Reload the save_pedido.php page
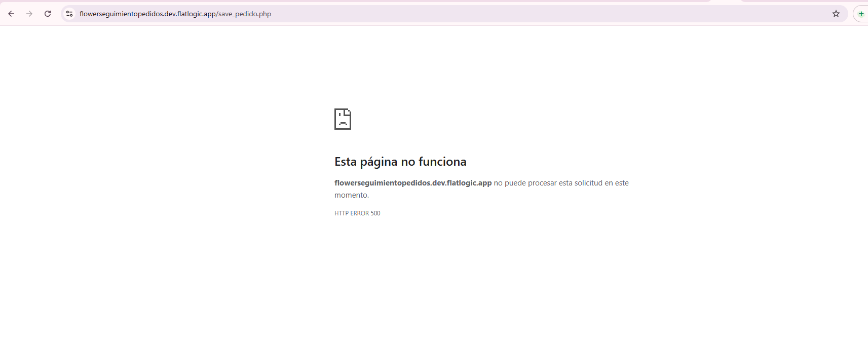 48,14
